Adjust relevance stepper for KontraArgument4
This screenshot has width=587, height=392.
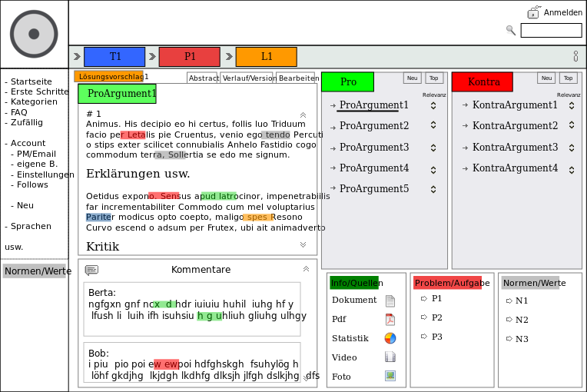572,170
